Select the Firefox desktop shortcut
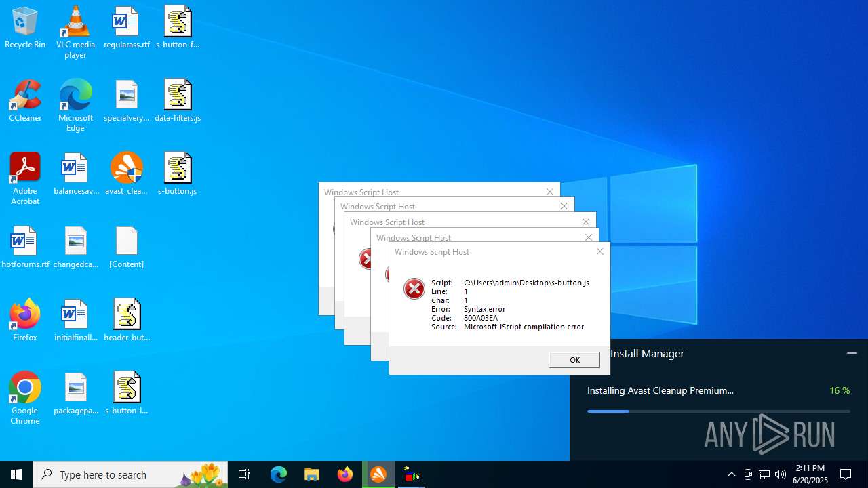Screen dimensions: 868x488 (25, 321)
